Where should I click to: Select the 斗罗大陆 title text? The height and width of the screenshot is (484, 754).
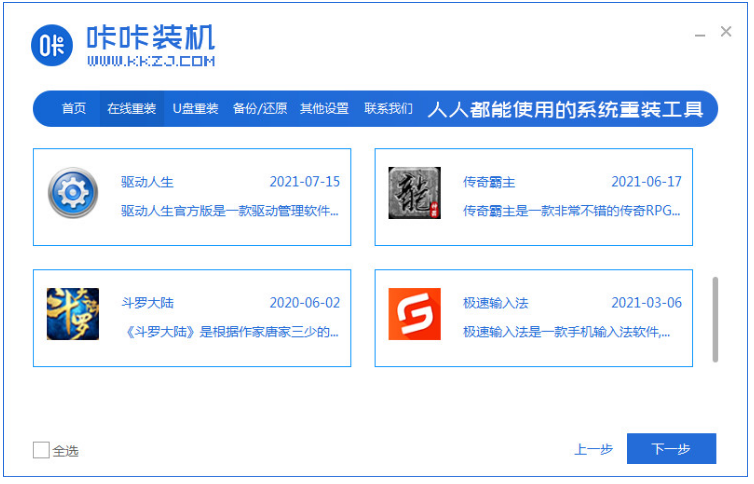point(147,303)
